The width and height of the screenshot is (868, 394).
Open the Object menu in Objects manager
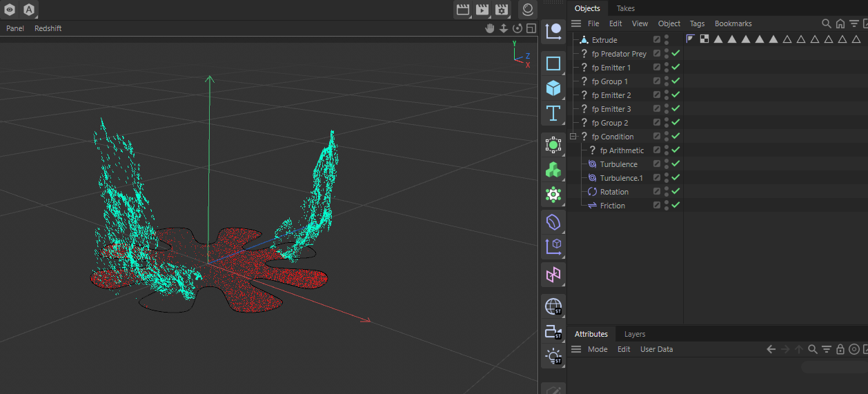click(x=669, y=23)
